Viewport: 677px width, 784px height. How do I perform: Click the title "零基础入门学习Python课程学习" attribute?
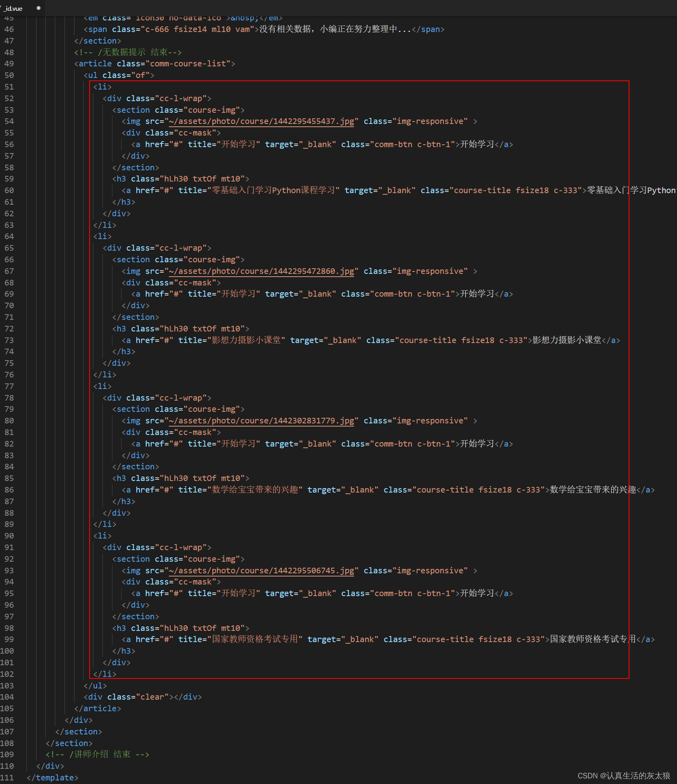point(259,190)
